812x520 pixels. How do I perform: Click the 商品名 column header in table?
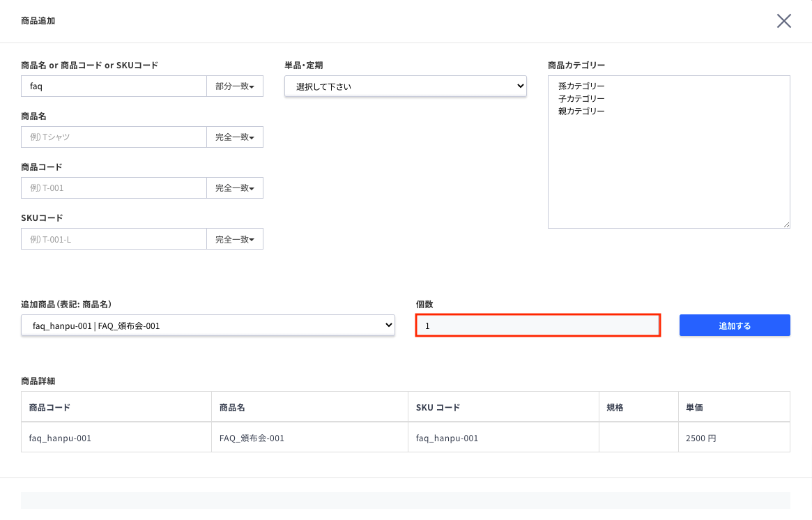232,407
